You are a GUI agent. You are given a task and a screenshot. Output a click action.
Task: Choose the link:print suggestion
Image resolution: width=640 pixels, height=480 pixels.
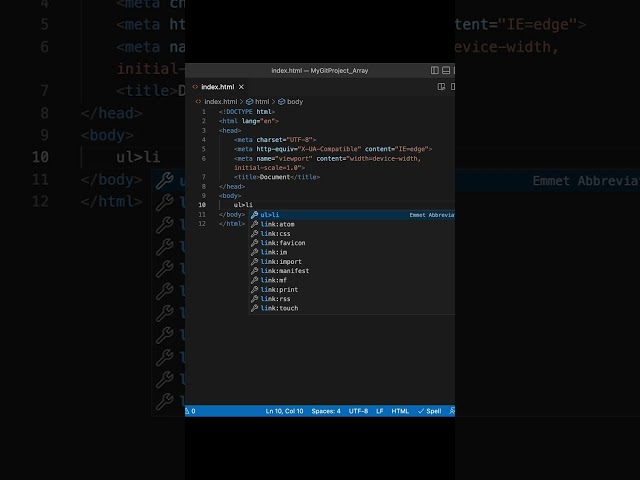pos(352,289)
